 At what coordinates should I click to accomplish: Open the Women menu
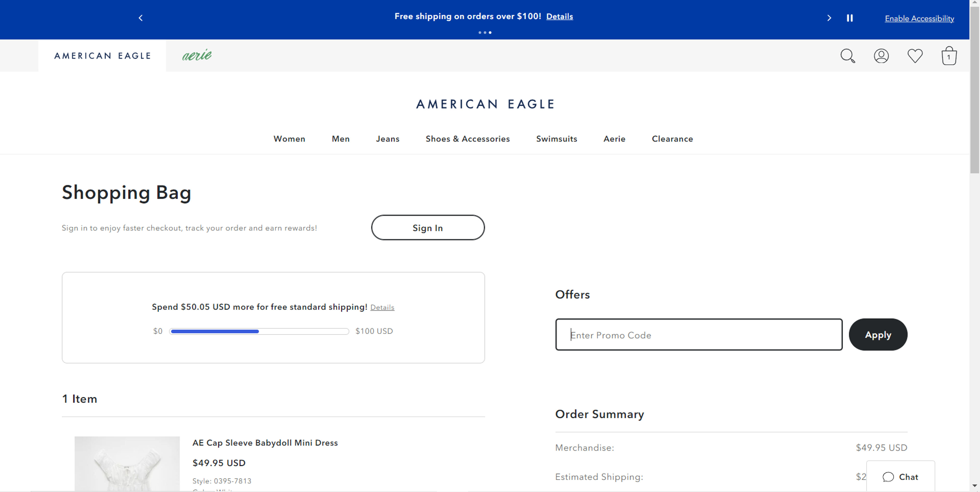[x=289, y=139]
